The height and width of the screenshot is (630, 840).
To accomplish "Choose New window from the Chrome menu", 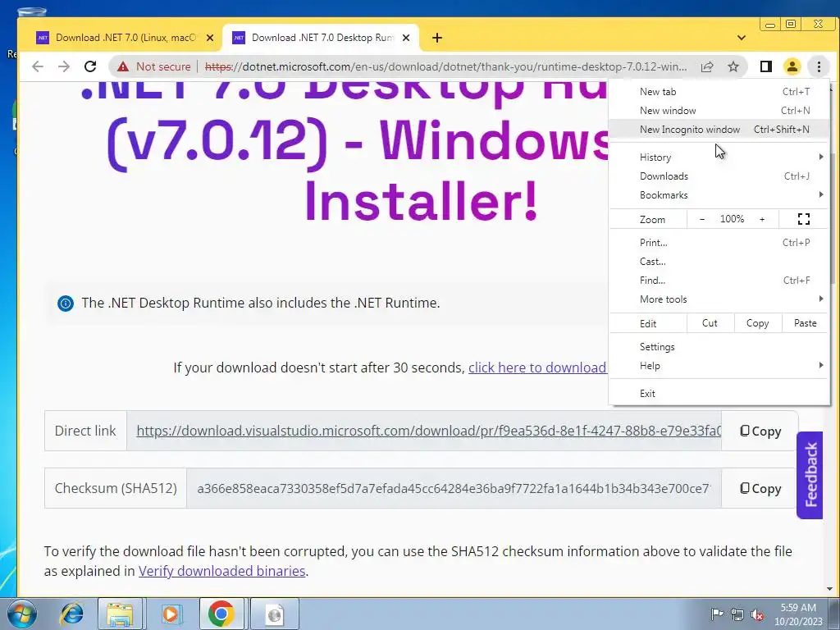I will tap(719, 111).
